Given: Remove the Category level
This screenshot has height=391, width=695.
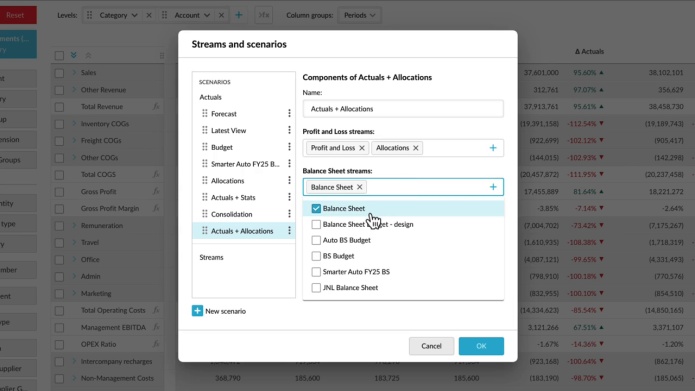Looking at the screenshot, I should (x=149, y=15).
